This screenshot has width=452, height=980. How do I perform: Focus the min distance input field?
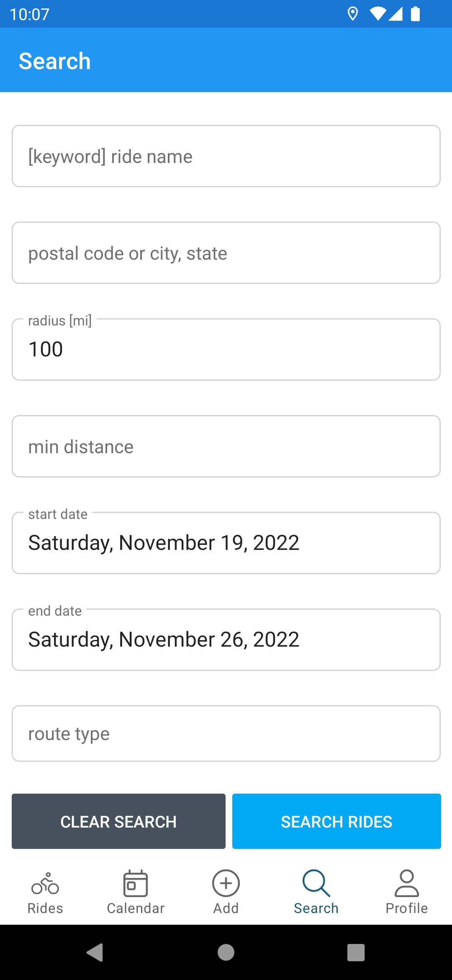(226, 446)
